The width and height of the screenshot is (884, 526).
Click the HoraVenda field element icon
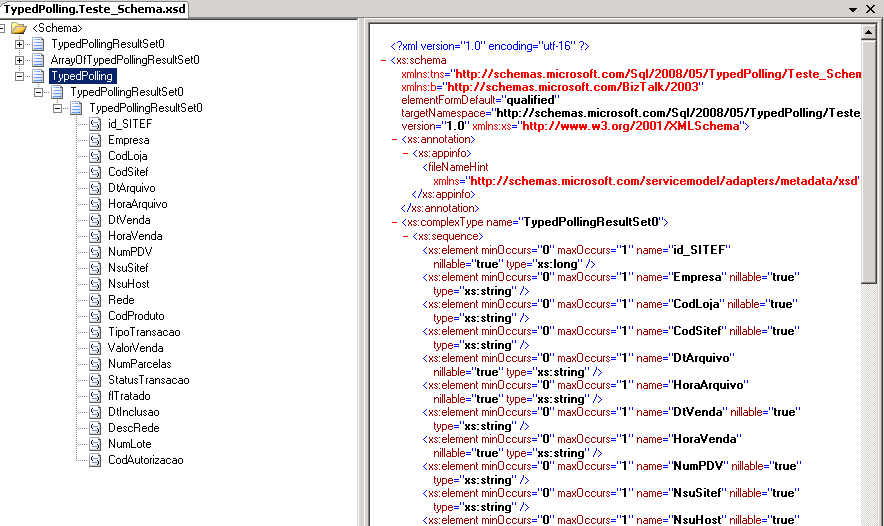(95, 236)
